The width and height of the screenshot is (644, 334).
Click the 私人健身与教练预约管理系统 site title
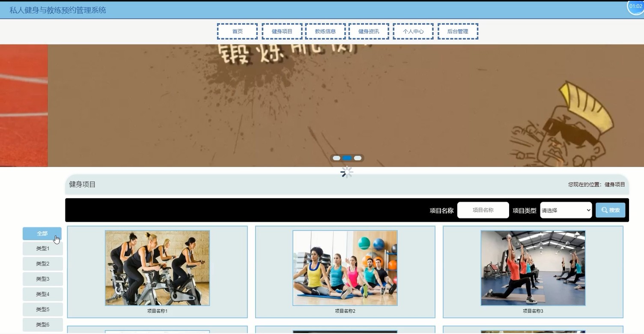(x=58, y=10)
